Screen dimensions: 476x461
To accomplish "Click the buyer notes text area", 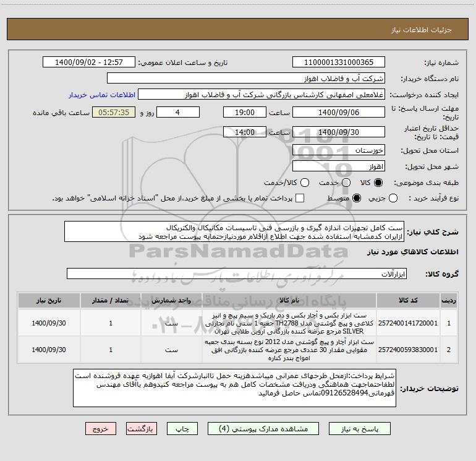I will pos(234,388).
